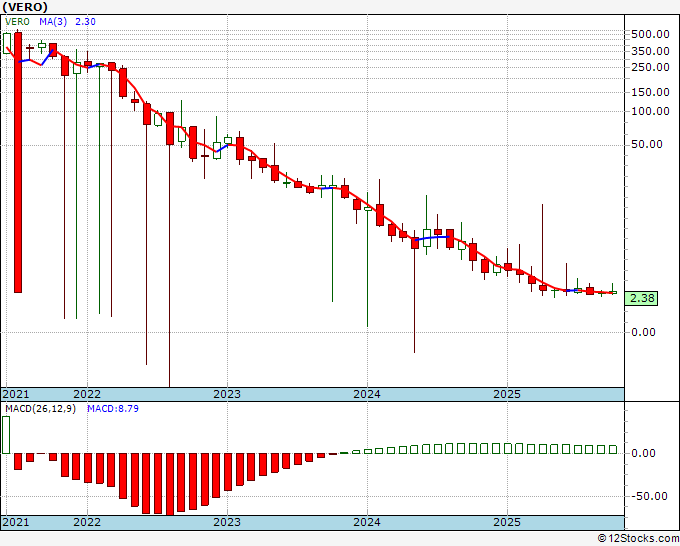Click the 100.00 price axis label
The width and height of the screenshot is (680, 546).
click(x=651, y=111)
